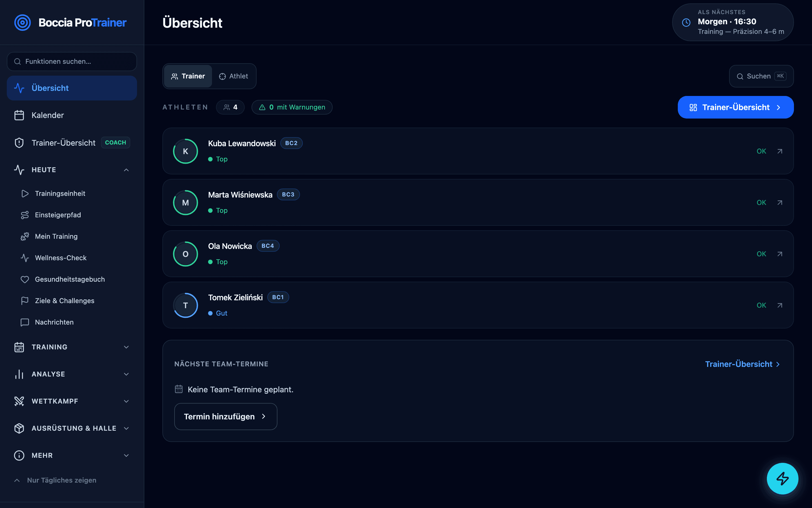Expand the TRAINING section

click(x=72, y=347)
